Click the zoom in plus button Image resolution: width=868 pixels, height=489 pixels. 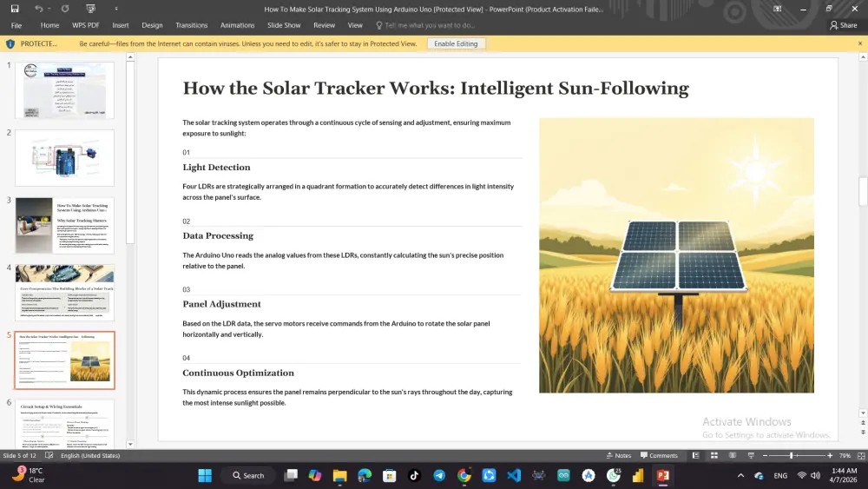[830, 456]
